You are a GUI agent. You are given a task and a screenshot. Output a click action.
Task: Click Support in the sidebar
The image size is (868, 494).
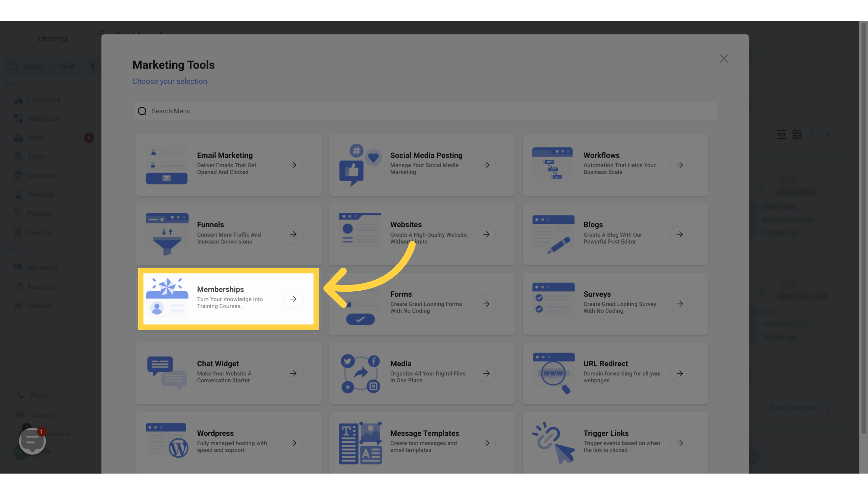tap(36, 415)
